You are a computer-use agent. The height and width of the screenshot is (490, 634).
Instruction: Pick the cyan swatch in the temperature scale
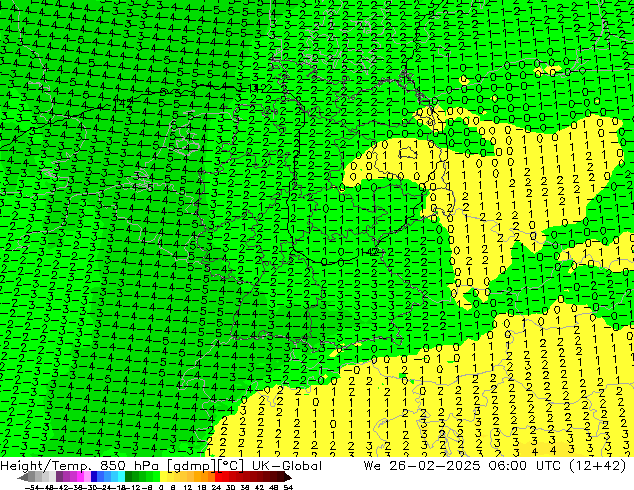pyautogui.click(x=121, y=477)
